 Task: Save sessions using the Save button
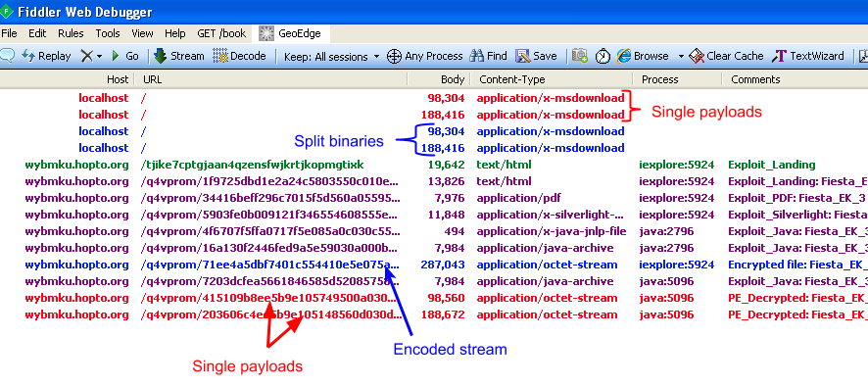[x=536, y=56]
